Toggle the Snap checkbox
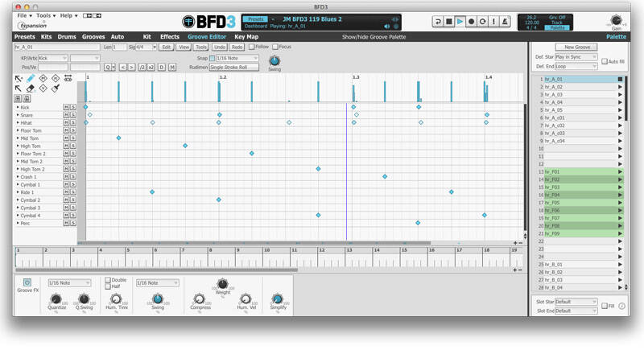This screenshot has height=350, width=644. (x=213, y=58)
